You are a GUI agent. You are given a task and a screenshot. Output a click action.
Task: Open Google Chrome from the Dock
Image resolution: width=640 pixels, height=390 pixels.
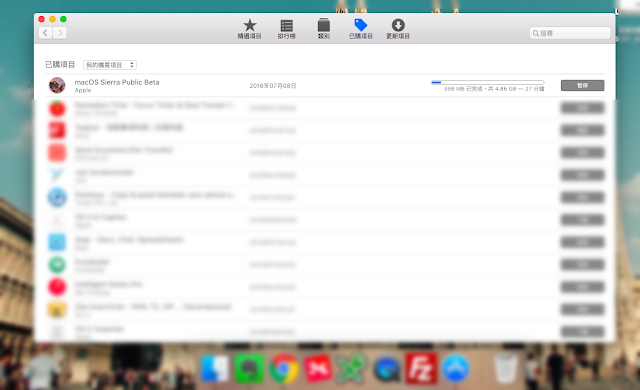(284, 369)
